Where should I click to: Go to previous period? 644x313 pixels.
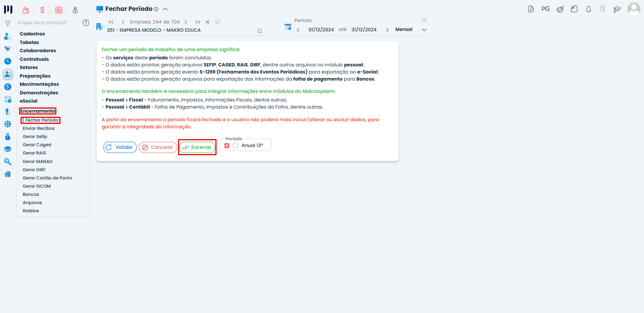[x=298, y=30]
